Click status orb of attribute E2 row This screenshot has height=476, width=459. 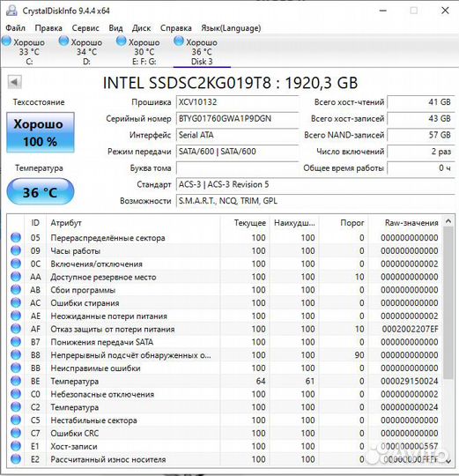click(x=16, y=459)
